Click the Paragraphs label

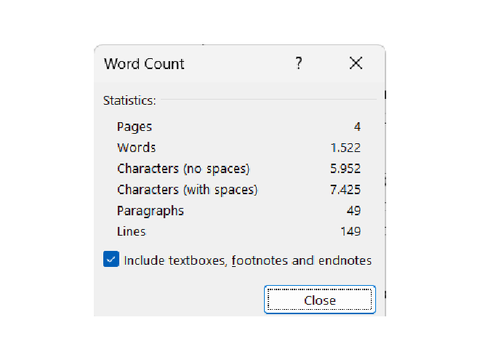tap(150, 211)
